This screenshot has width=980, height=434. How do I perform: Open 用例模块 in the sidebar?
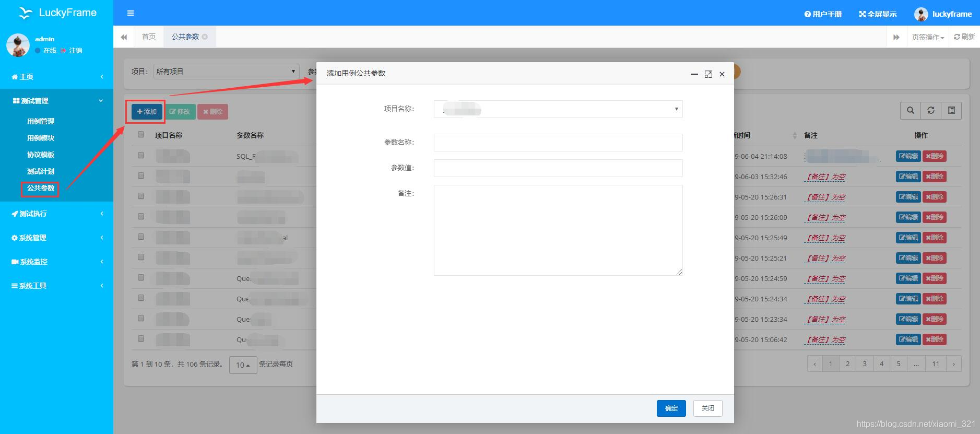41,138
